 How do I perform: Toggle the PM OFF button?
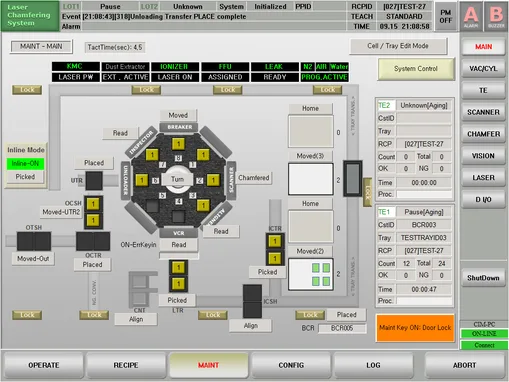pos(445,16)
